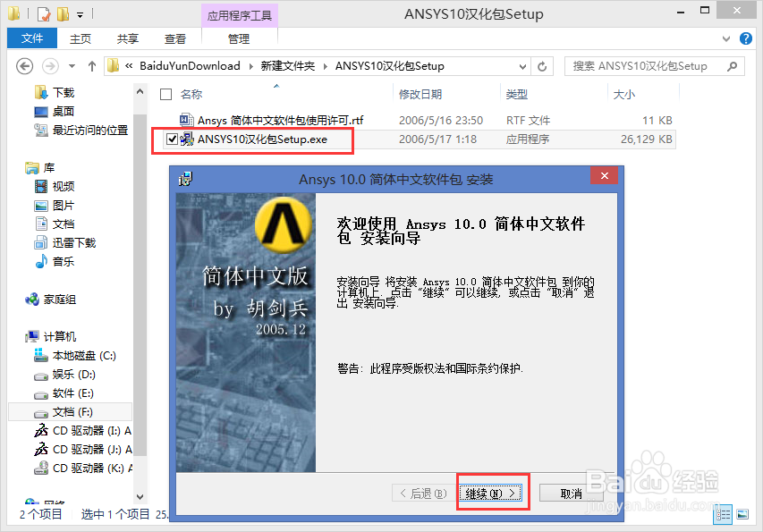Image resolution: width=763 pixels, height=532 pixels.
Task: Refresh the folder view with refresh icon
Action: click(542, 65)
